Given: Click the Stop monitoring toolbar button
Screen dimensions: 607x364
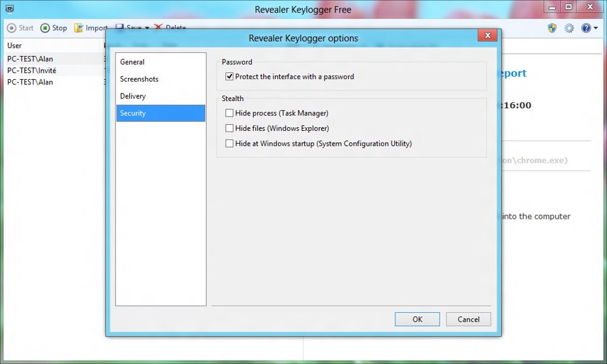Looking at the screenshot, I should point(54,28).
